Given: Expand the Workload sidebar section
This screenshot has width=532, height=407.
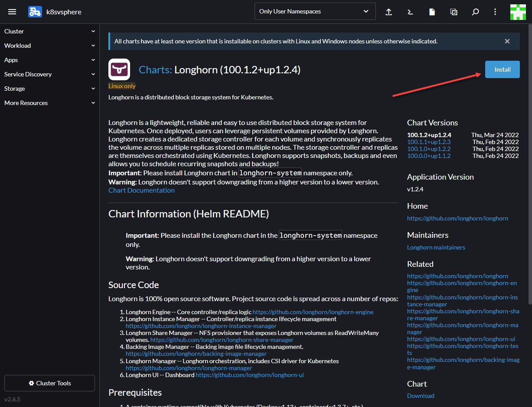Looking at the screenshot, I should [x=49, y=46].
